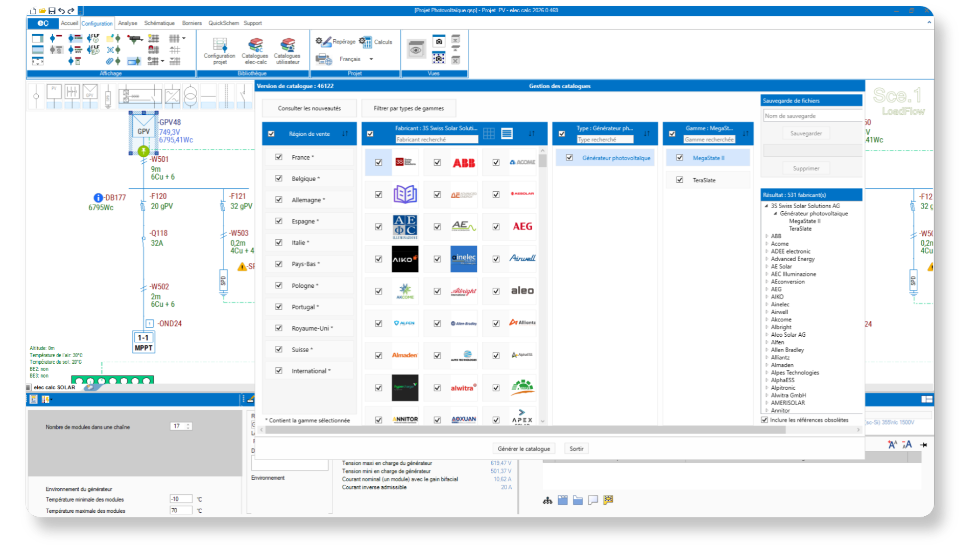Open the Français language dropdown
980x549 pixels.
[371, 59]
